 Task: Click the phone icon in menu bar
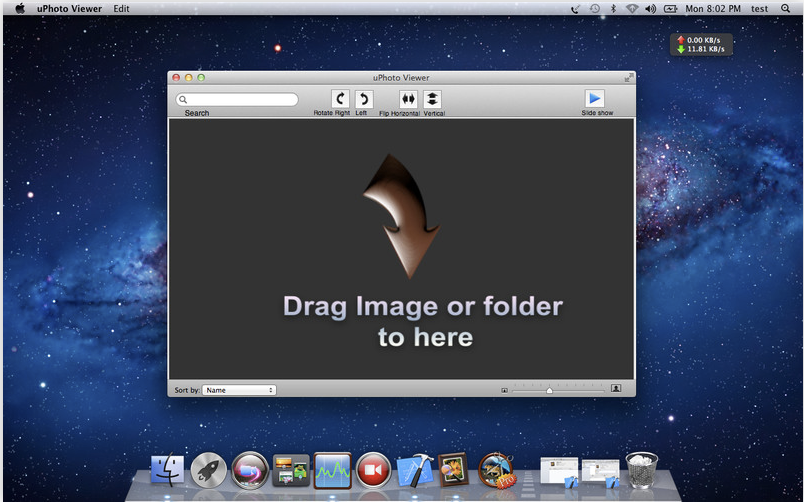[x=575, y=9]
